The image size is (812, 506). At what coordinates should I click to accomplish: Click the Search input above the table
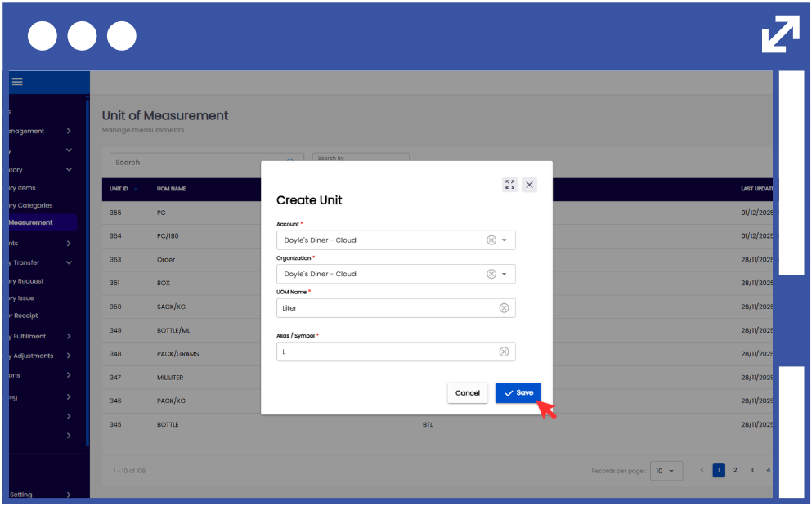[196, 163]
